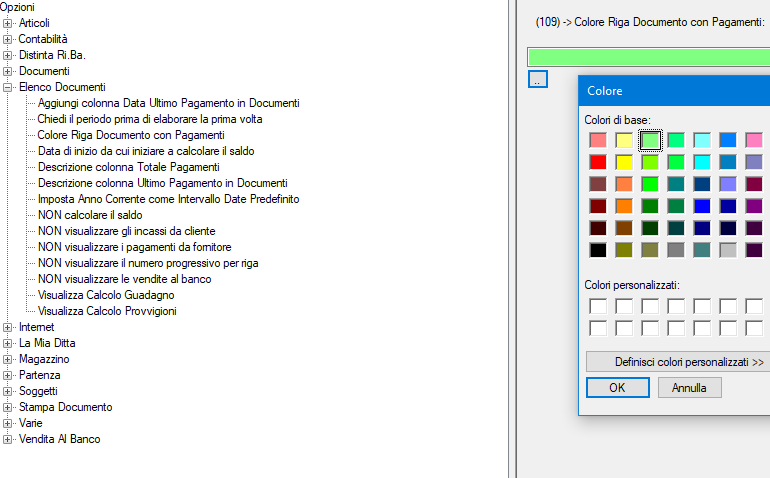770x478 pixels.
Task: Expand the Articoli tree node
Action: (x=8, y=23)
